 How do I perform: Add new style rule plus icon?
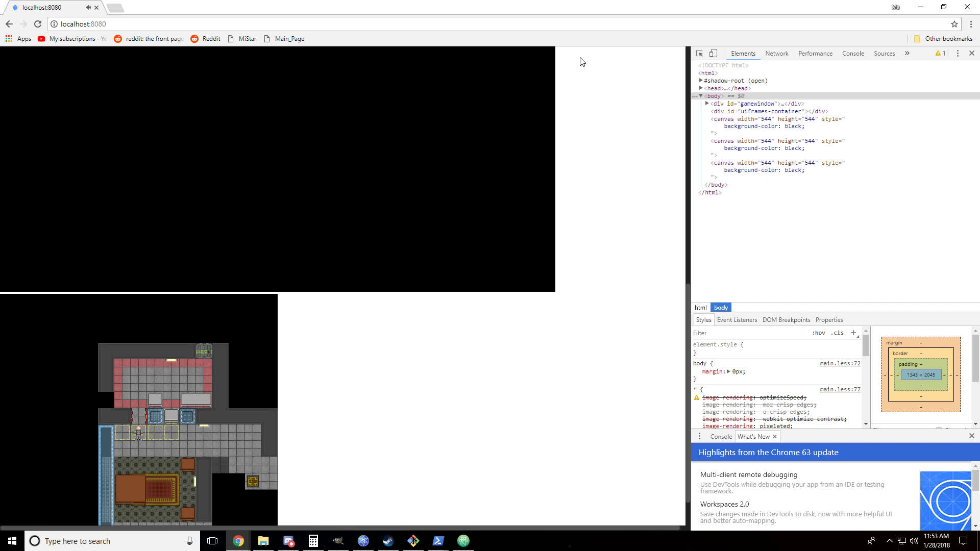click(x=853, y=333)
